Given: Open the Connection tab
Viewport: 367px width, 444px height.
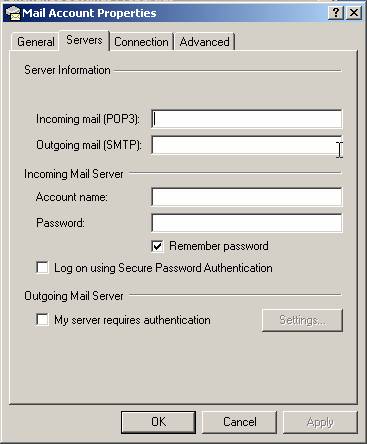Looking at the screenshot, I should [x=141, y=42].
